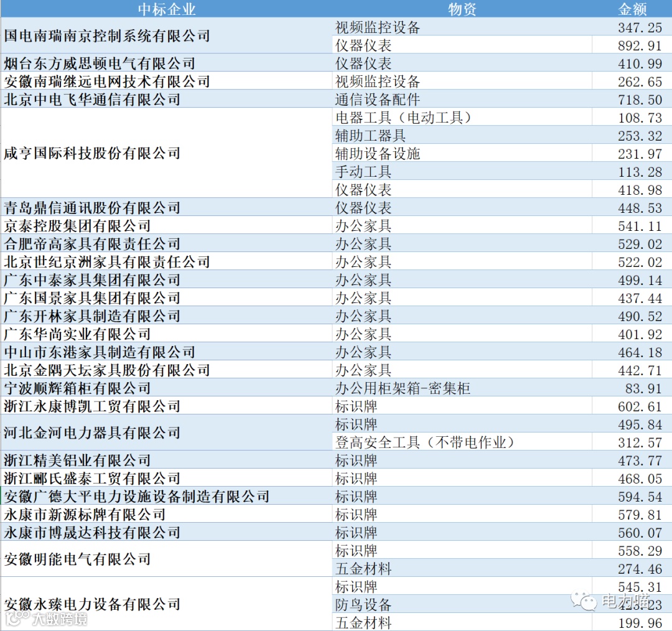This screenshot has height=631, width=672.
Task: Select amount cell 448.53
Action: 632,207
